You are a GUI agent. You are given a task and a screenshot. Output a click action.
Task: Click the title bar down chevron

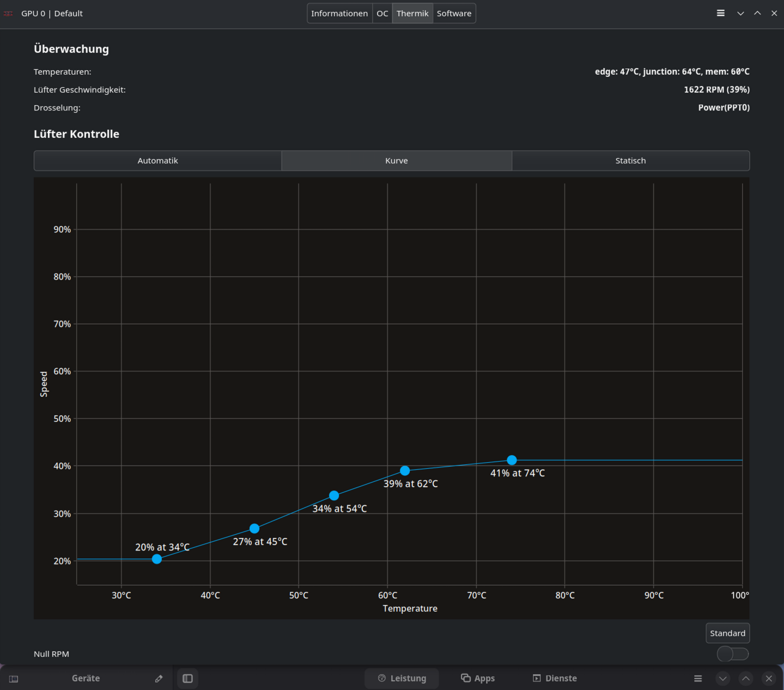(740, 13)
